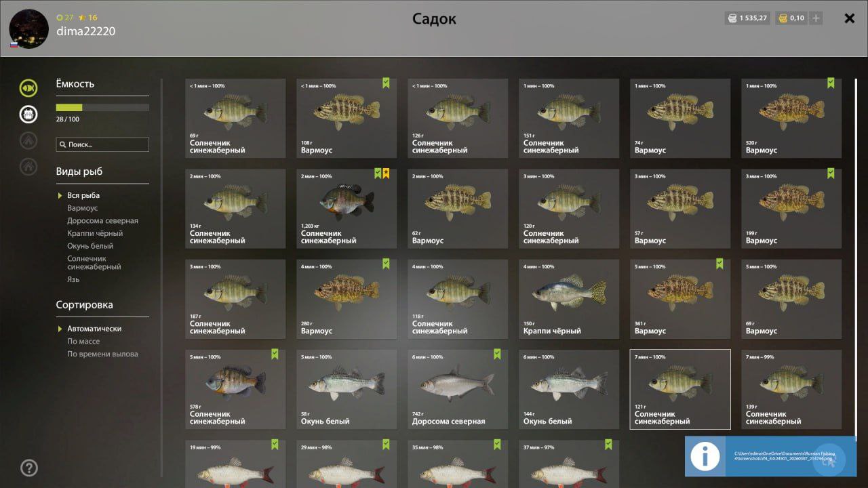Image resolution: width=868 pixels, height=488 pixels.
Task: Open the dima22220 profile avatar
Action: (28, 28)
